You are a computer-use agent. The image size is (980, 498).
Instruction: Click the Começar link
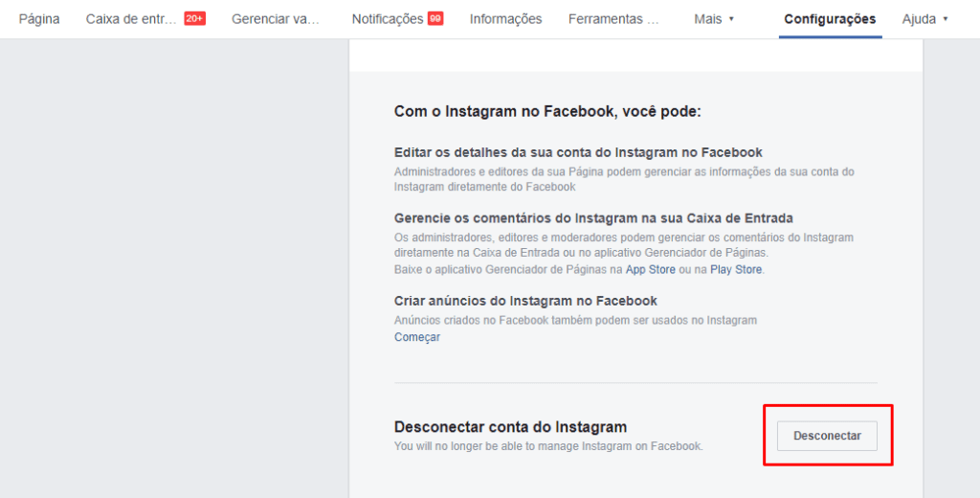tap(417, 337)
